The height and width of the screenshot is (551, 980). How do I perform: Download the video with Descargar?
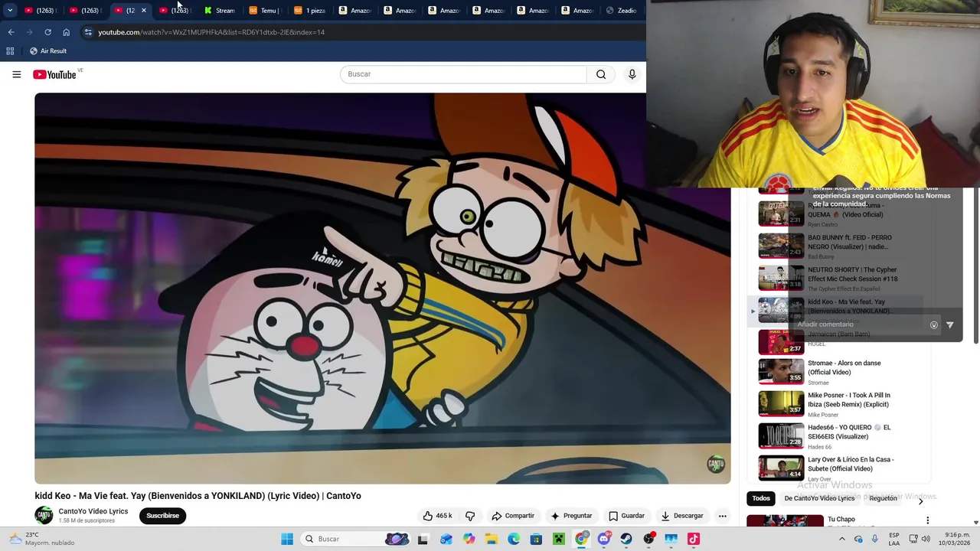[682, 516]
